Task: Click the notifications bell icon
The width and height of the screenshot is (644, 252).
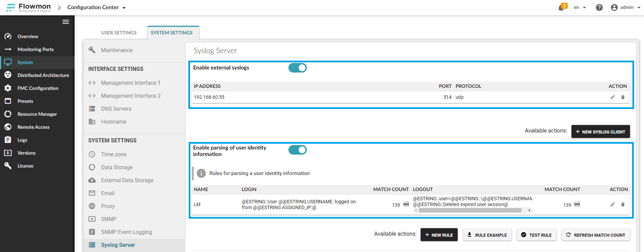Action: click(561, 7)
